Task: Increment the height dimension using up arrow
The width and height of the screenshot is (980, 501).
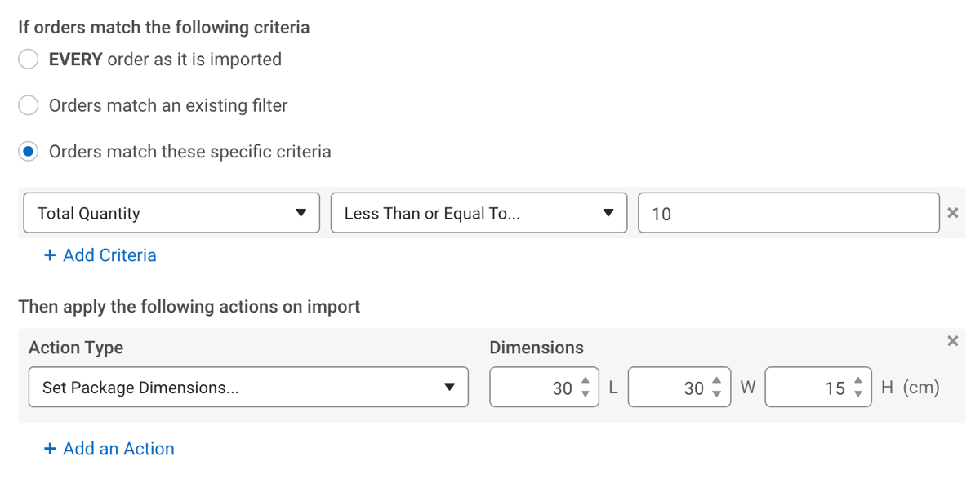Action: click(859, 381)
